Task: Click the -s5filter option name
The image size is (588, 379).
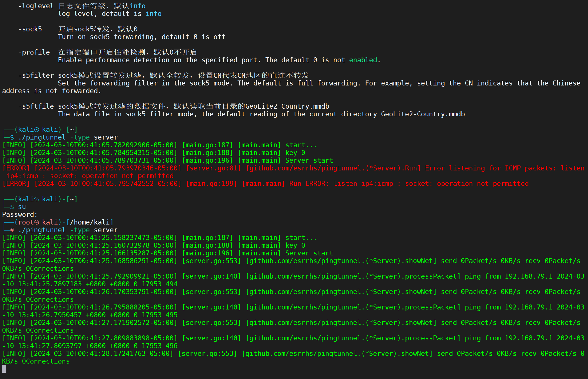Action: pyautogui.click(x=36, y=76)
